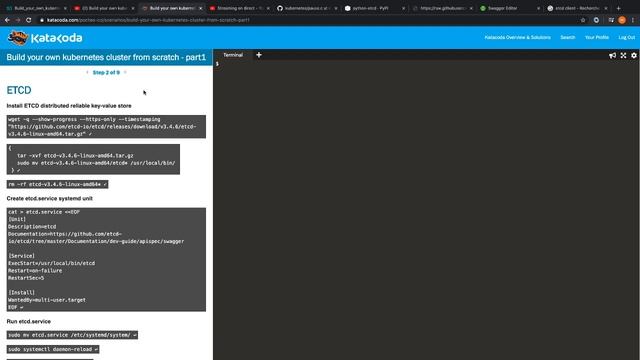Focus the terminal prompt area
The height and width of the screenshot is (360, 640).
click(x=426, y=210)
